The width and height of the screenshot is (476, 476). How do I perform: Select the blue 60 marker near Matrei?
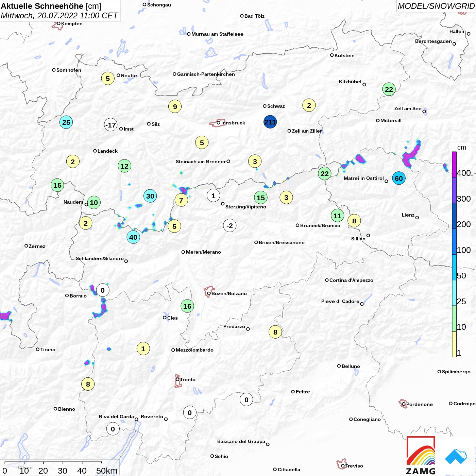399,178
